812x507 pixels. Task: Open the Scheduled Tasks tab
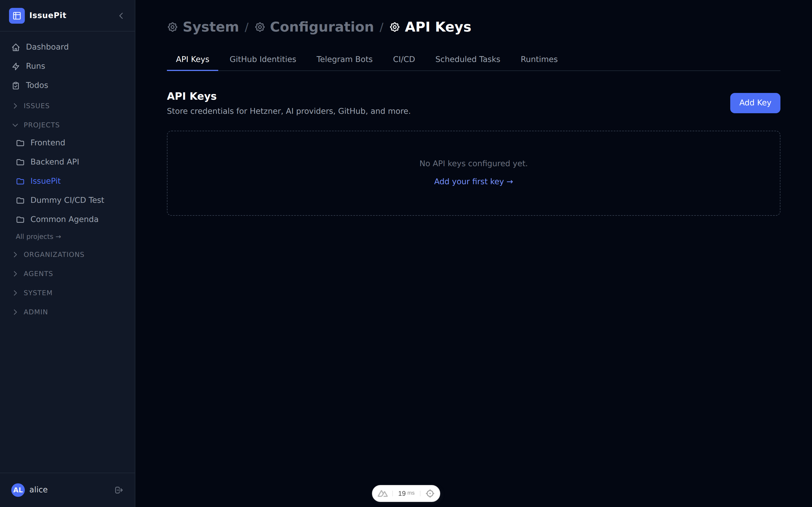click(x=467, y=59)
